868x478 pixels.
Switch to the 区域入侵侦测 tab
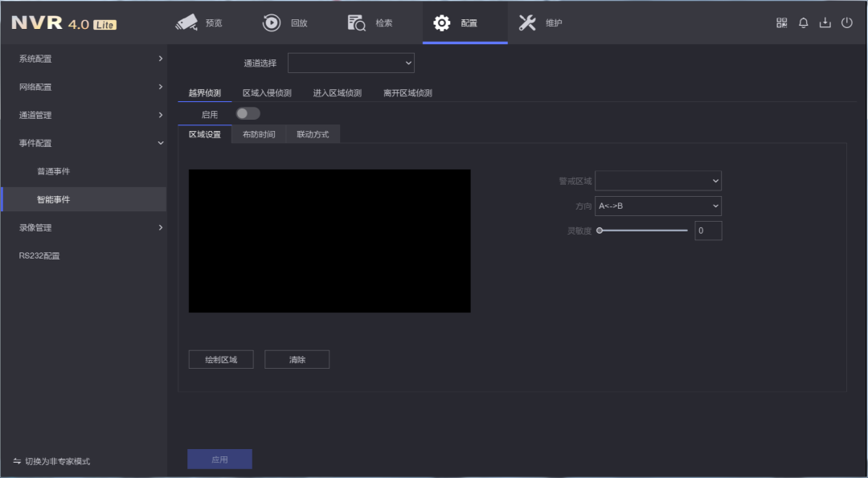click(x=266, y=92)
